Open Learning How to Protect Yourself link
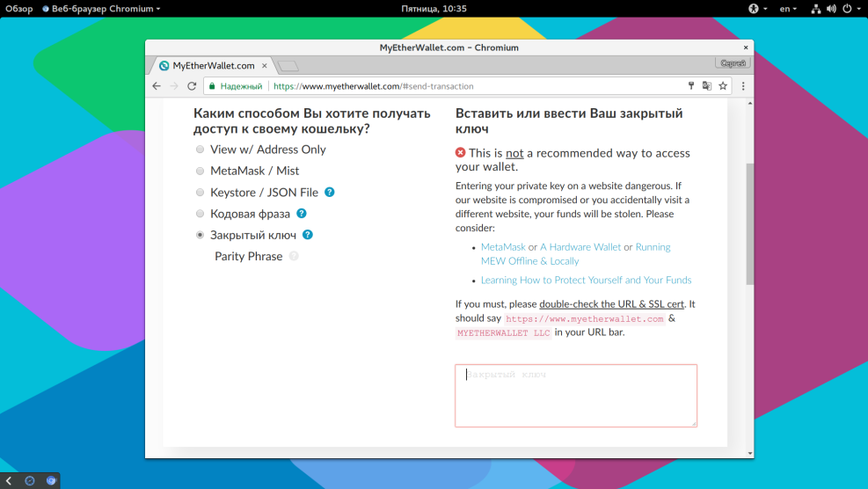This screenshot has width=868, height=489. pyautogui.click(x=586, y=281)
